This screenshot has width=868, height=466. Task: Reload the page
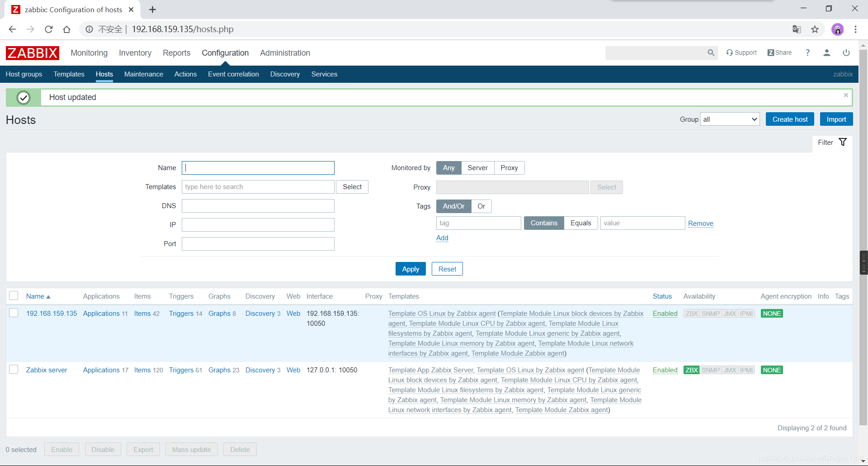click(49, 29)
